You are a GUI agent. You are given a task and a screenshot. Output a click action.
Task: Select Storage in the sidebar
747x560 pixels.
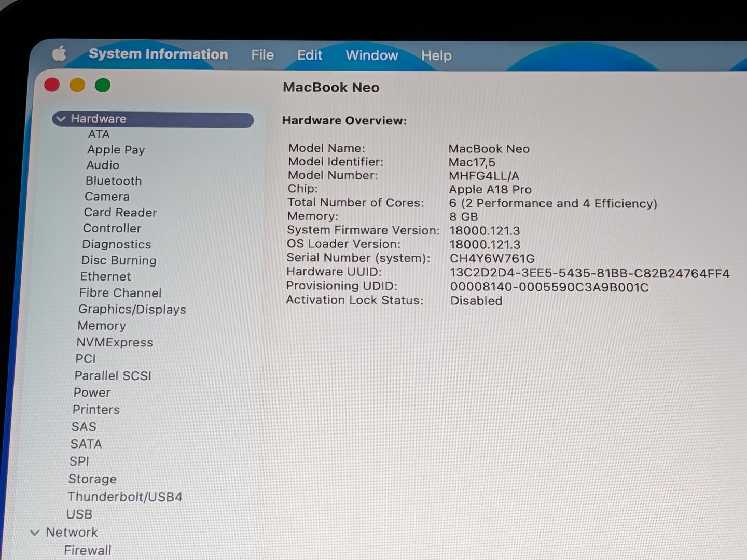92,479
